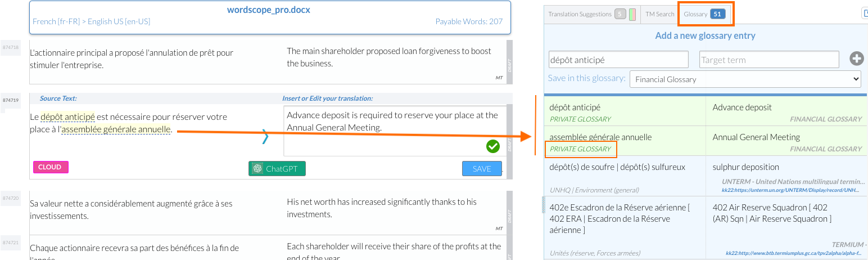Click the Target term input field

pos(769,60)
